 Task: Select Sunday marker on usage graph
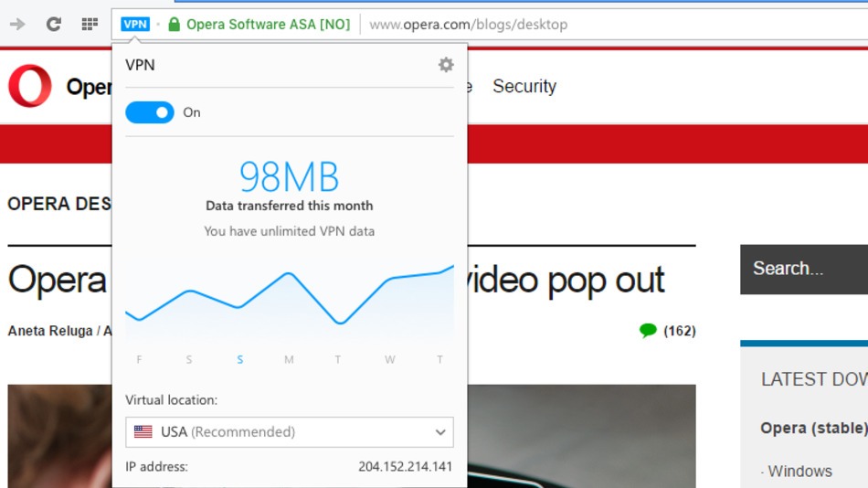pyautogui.click(x=239, y=359)
